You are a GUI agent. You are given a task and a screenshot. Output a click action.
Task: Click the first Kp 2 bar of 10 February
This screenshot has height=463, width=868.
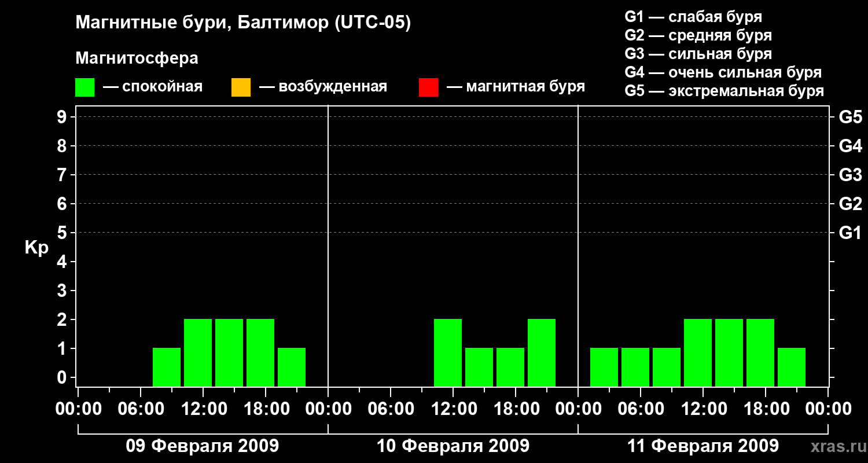click(x=448, y=352)
